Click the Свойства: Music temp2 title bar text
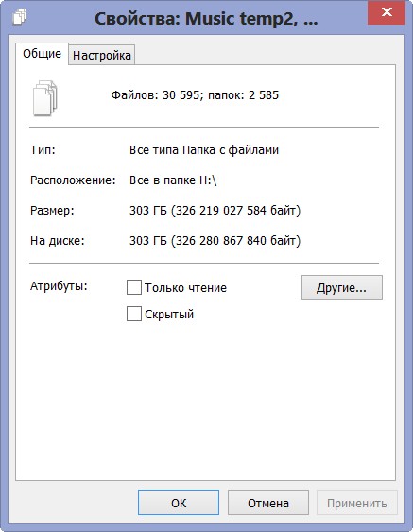 click(x=206, y=19)
